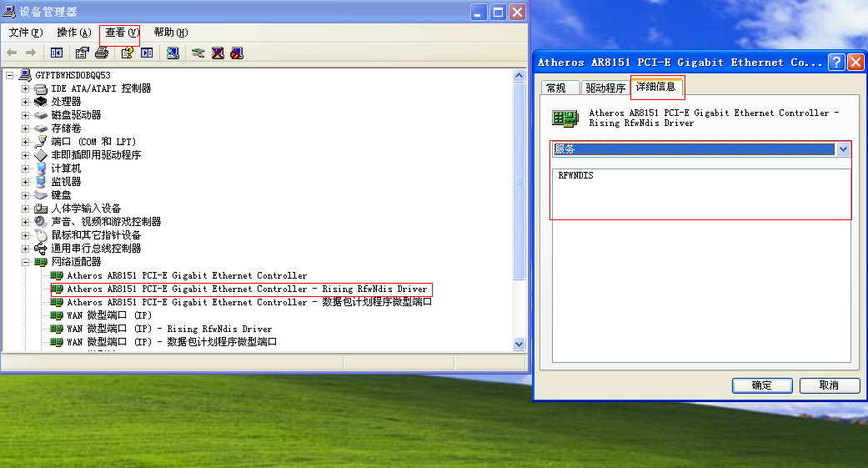Open the 服务 property dropdown
Viewport: 868px width, 468px height.
(x=843, y=149)
